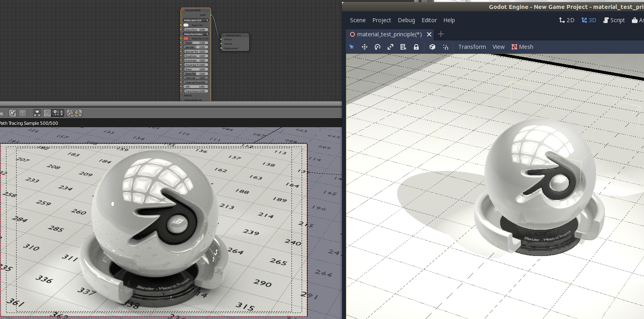Toggle the snap magnet icon in Blender node editor
644x319 pixels.
(47, 113)
